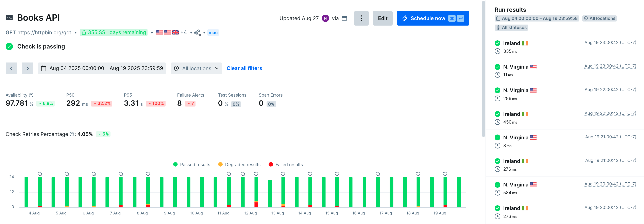Click the browser window icon after 'via'
The image size is (644, 224).
[344, 18]
